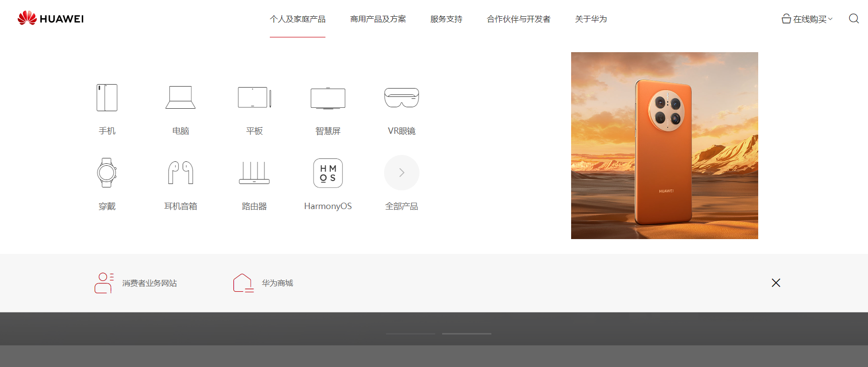This screenshot has width=868, height=367.
Task: Open the HarmonyOS HMOS icon
Action: (328, 173)
